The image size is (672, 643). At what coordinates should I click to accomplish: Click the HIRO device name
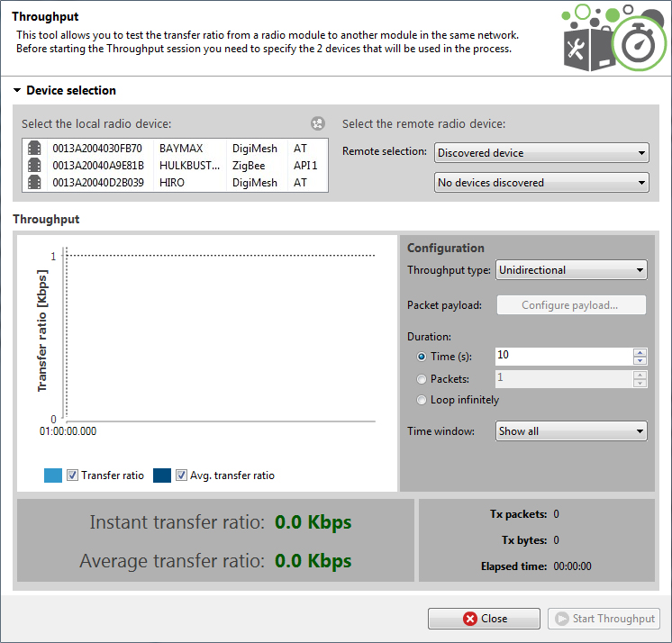point(172,183)
